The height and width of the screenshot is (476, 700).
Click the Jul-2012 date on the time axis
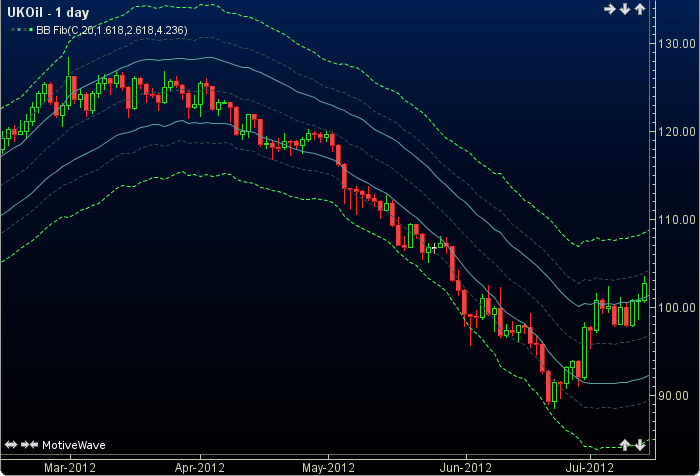[x=590, y=468]
